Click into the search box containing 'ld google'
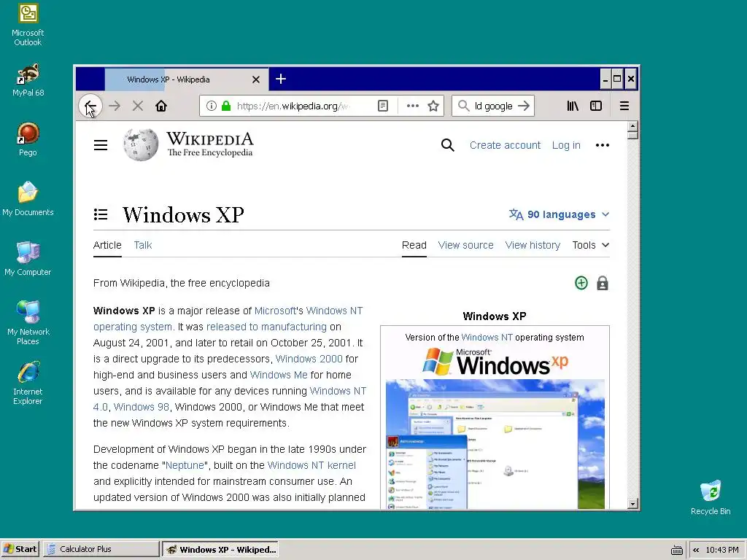This screenshot has height=560, width=747. click(x=494, y=106)
